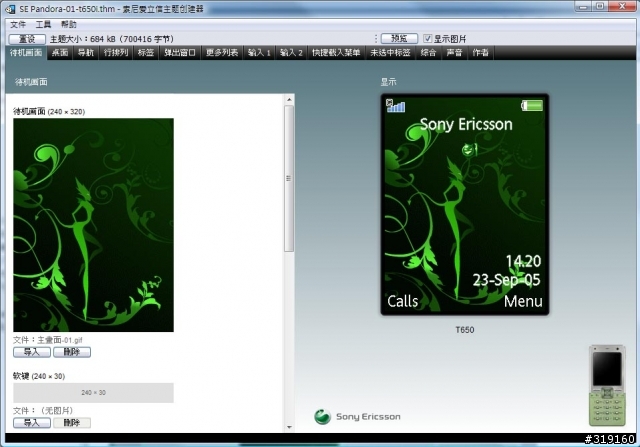The height and width of the screenshot is (447, 640).
Task: Select the 输入 1 tab
Action: 259,53
